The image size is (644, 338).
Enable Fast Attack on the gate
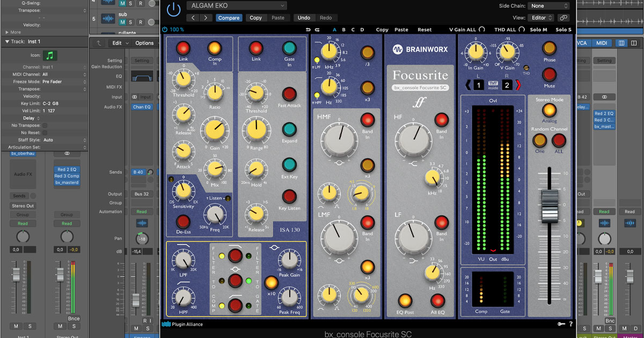[x=289, y=94]
